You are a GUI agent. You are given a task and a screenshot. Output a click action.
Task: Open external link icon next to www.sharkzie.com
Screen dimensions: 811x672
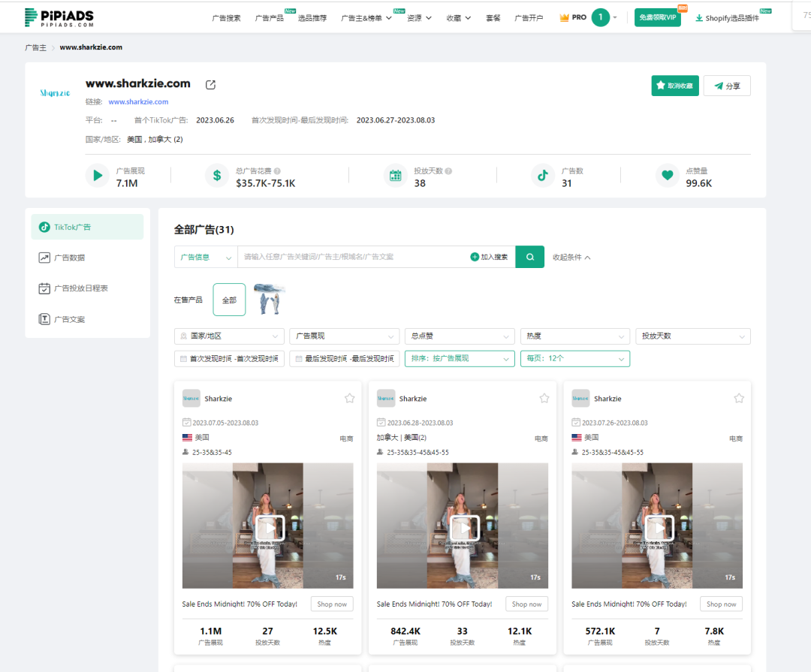point(210,85)
